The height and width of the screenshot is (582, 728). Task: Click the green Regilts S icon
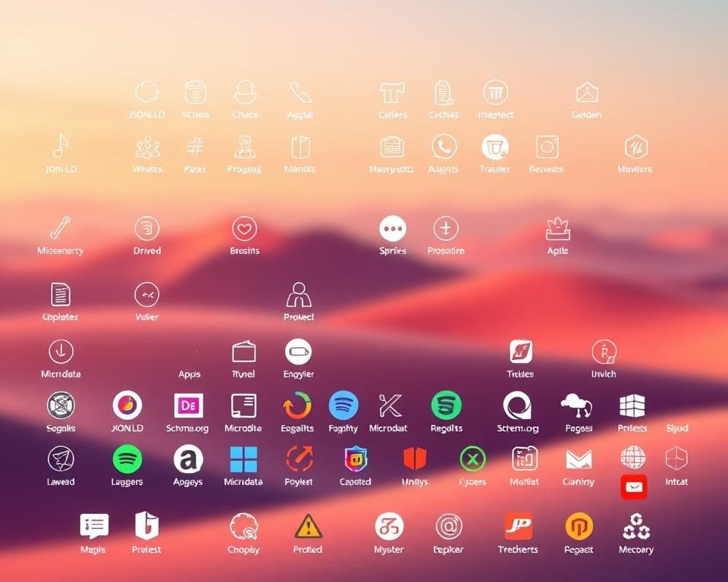coord(446,405)
